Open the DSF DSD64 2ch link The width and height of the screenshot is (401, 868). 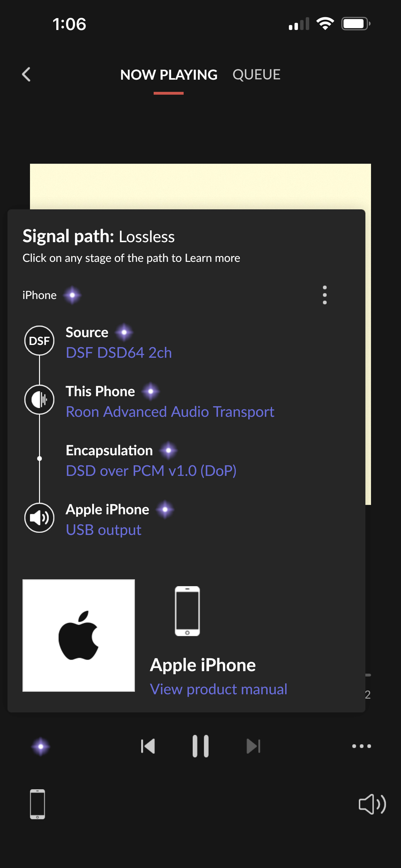119,353
